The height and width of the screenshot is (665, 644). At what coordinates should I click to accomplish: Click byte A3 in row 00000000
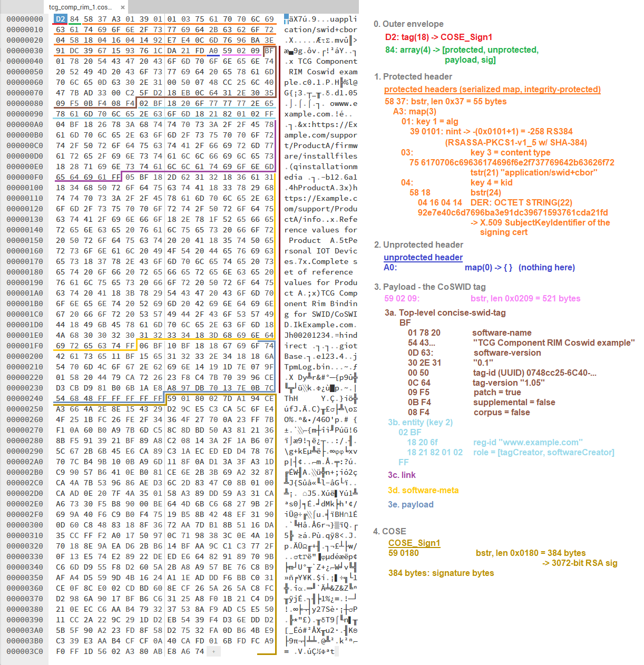[x=115, y=19]
